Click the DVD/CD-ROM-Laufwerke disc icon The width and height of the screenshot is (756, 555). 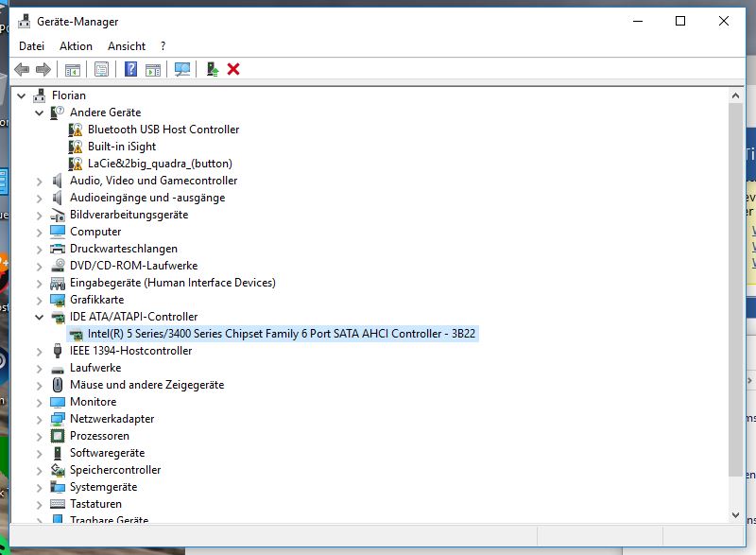[x=58, y=266]
